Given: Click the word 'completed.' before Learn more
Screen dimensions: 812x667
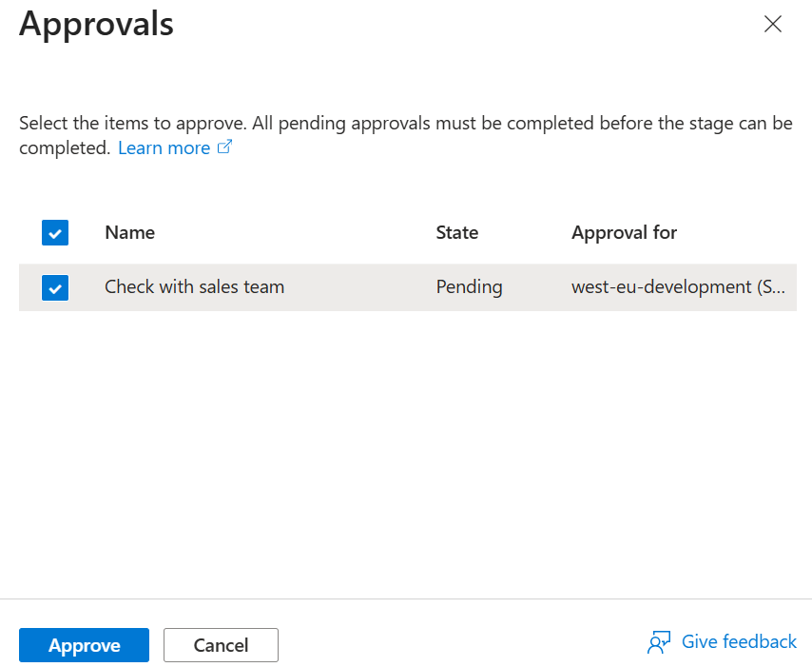Looking at the screenshot, I should point(65,148).
